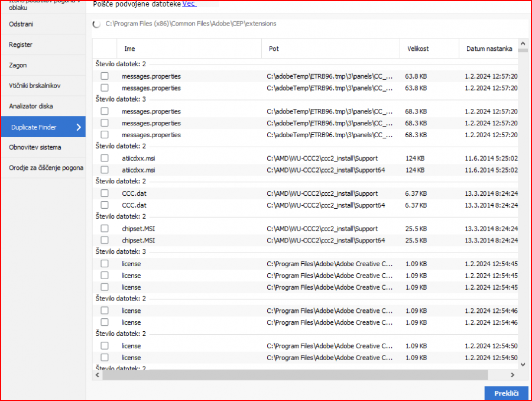Screen dimensions: 532x401
Task: Check atiicdxx.msi in the Support64 folder
Action: [x=105, y=170]
